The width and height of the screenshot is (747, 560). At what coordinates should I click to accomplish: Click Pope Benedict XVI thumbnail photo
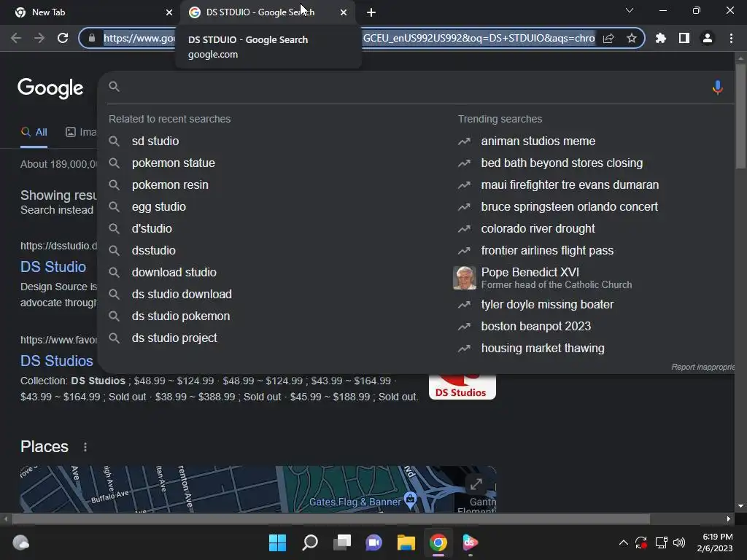(464, 278)
